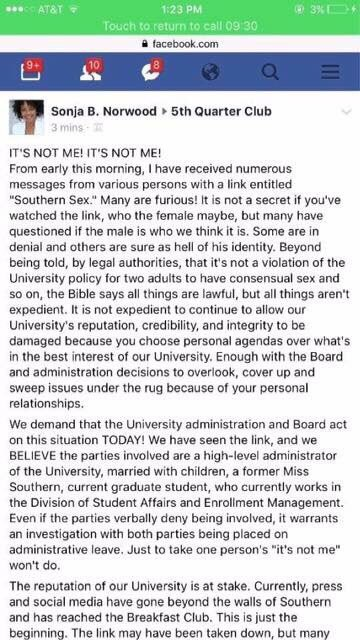
Task: Tap the Wi-Fi signal icon beside AT&T
Action: pos(73,9)
